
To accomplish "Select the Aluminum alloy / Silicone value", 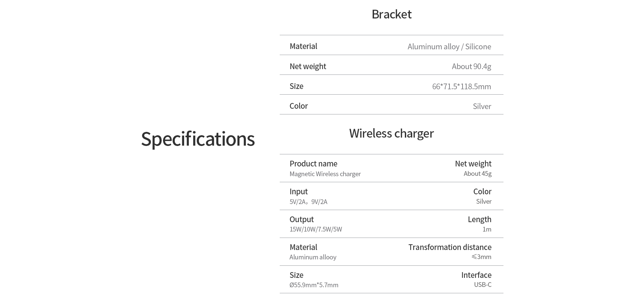I will point(449,47).
